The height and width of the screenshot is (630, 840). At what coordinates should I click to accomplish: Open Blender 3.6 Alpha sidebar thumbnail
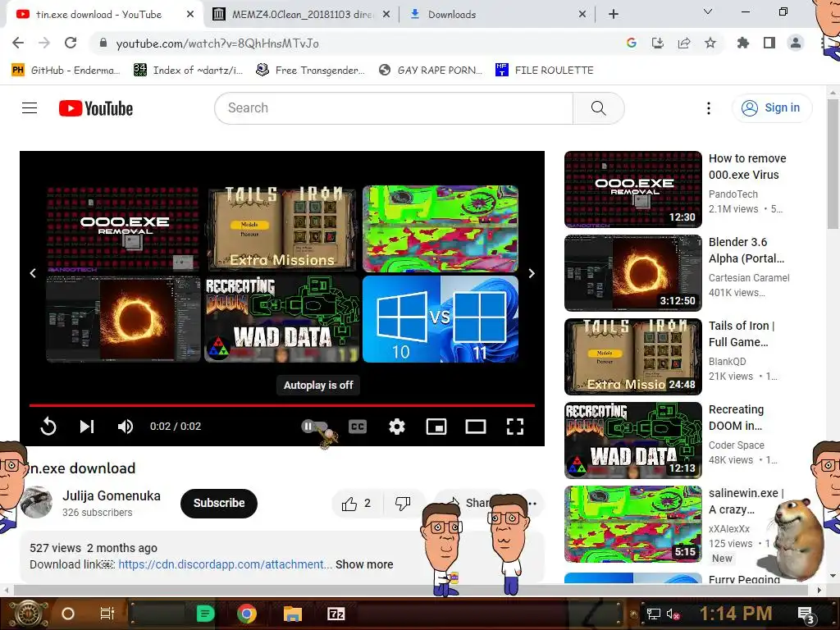click(632, 273)
